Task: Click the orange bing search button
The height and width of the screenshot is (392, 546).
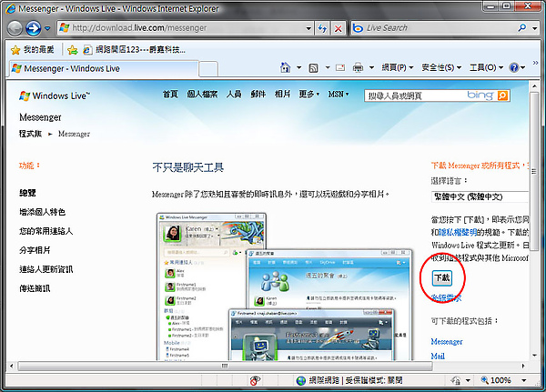Action: [x=502, y=95]
